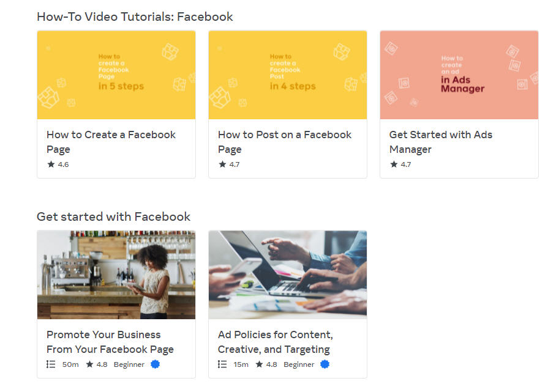This screenshot has height=392, width=548.
Task: Click the Beginner label on Ad Policies card
Action: click(x=299, y=364)
